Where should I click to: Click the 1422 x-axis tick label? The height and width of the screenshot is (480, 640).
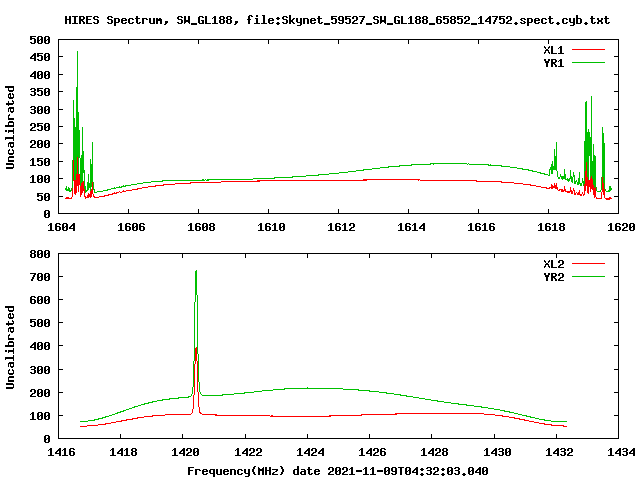(248, 452)
